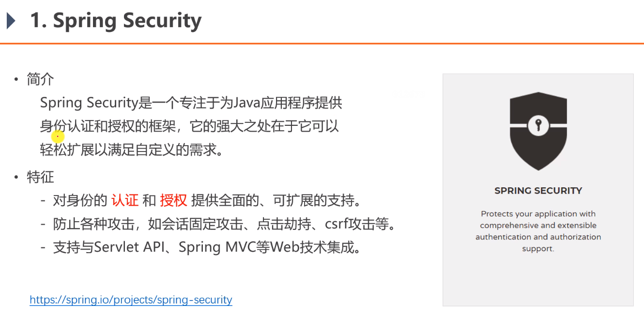
Task: Click the triangle arrow beside the title
Action: [11, 21]
